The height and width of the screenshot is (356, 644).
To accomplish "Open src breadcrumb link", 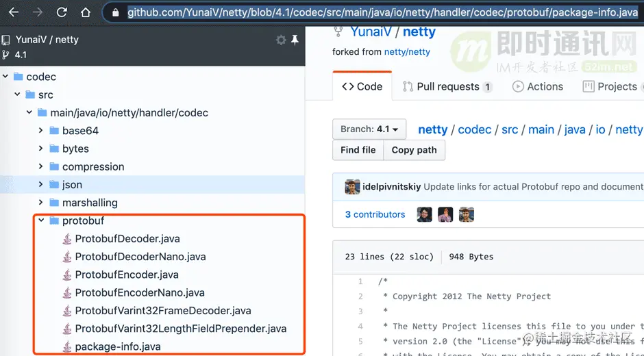I will coord(510,129).
